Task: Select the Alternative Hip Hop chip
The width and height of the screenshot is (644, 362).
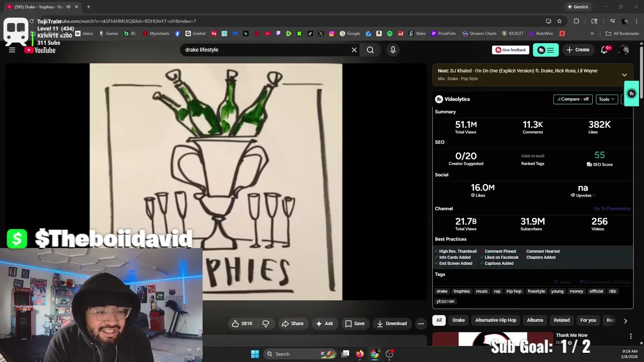Action: (x=496, y=320)
